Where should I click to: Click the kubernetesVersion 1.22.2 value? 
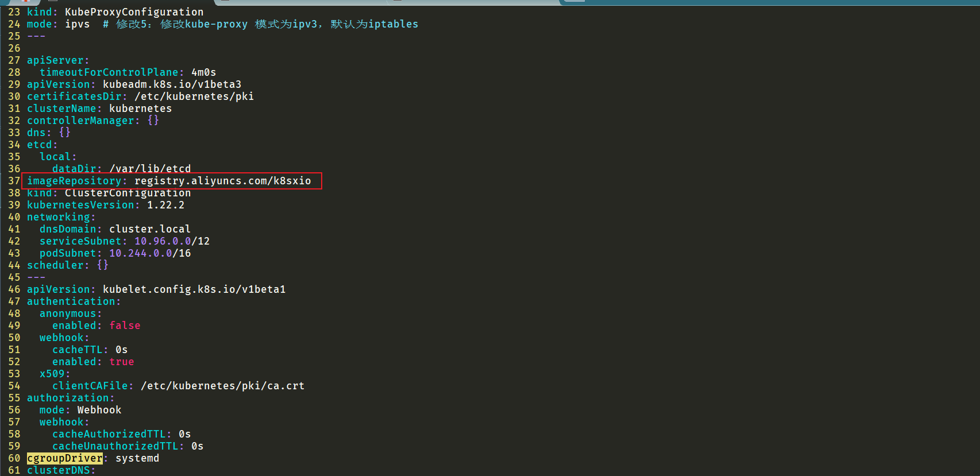166,205
